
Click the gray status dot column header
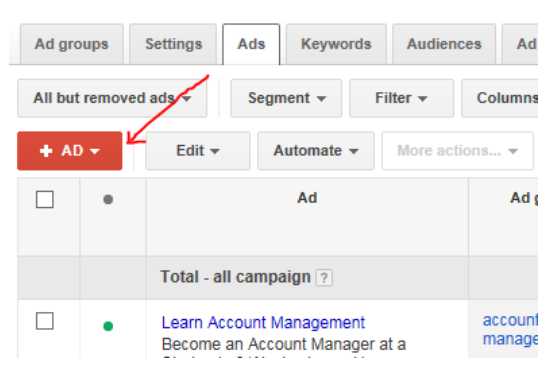(108, 200)
